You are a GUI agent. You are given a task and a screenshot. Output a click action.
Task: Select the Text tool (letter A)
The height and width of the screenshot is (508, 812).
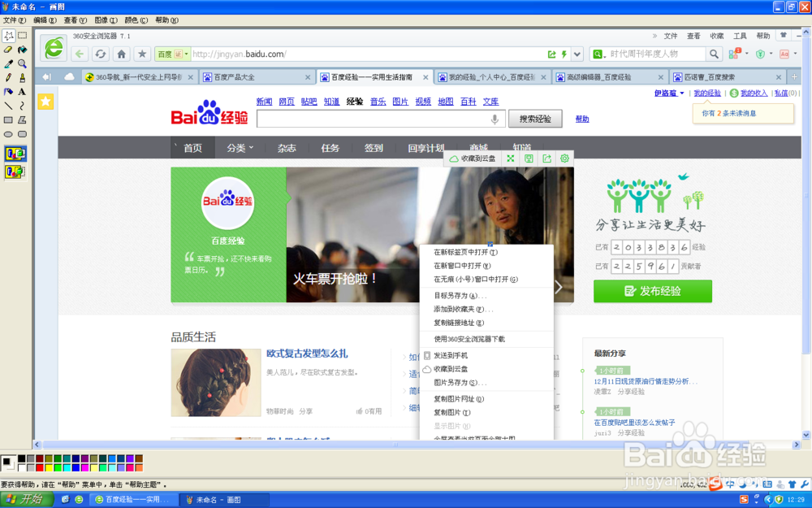pos(22,92)
